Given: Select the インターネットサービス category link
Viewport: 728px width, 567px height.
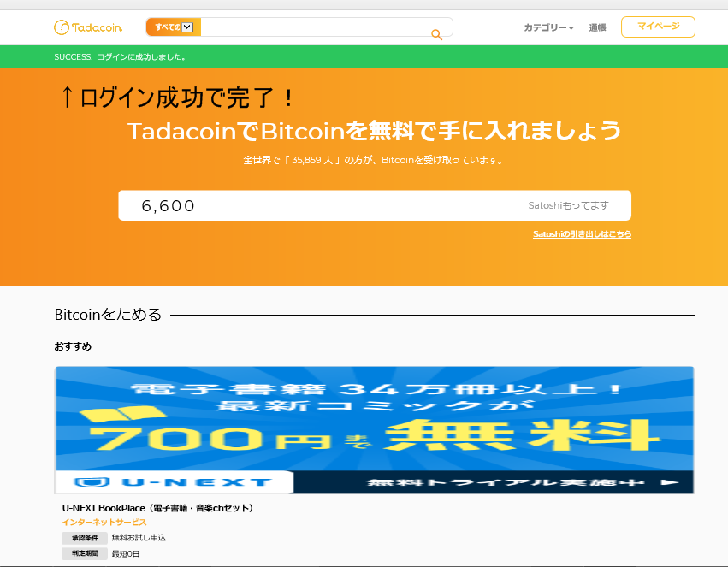Looking at the screenshot, I should click(104, 523).
